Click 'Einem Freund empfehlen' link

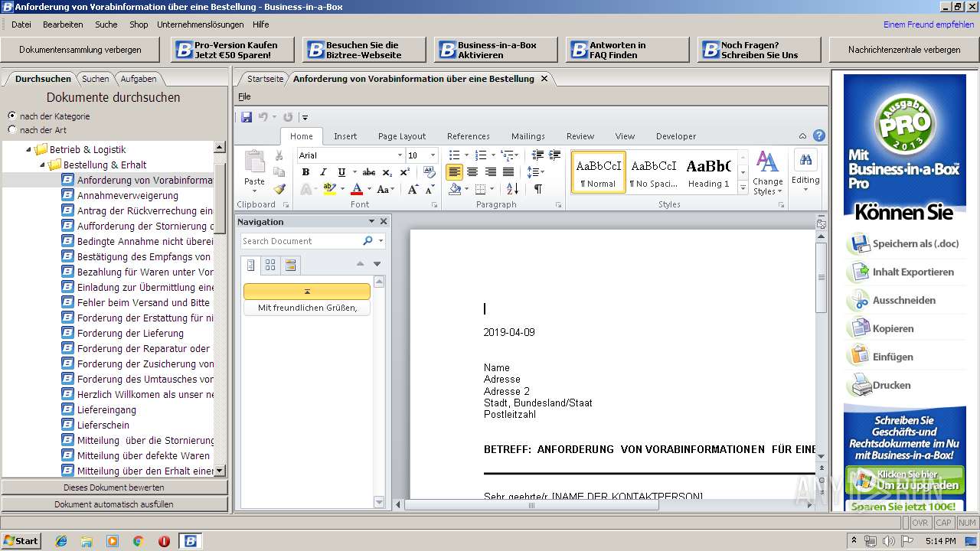point(929,24)
